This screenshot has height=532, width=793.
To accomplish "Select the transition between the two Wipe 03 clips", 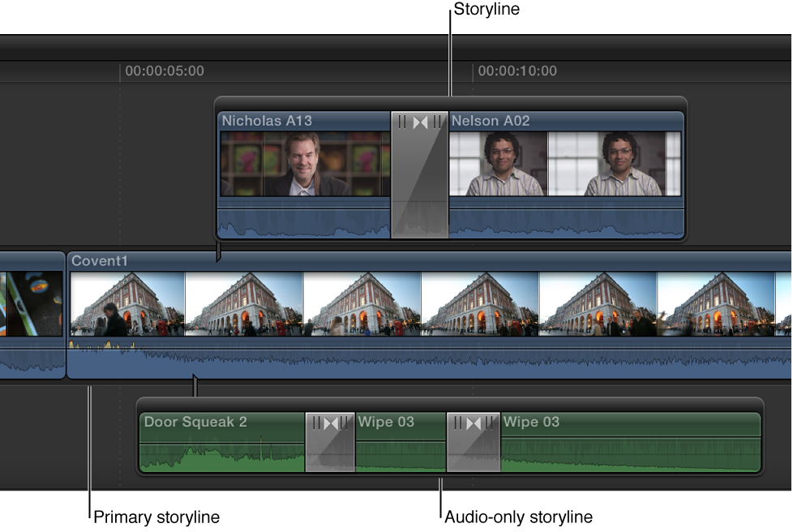I will click(474, 443).
